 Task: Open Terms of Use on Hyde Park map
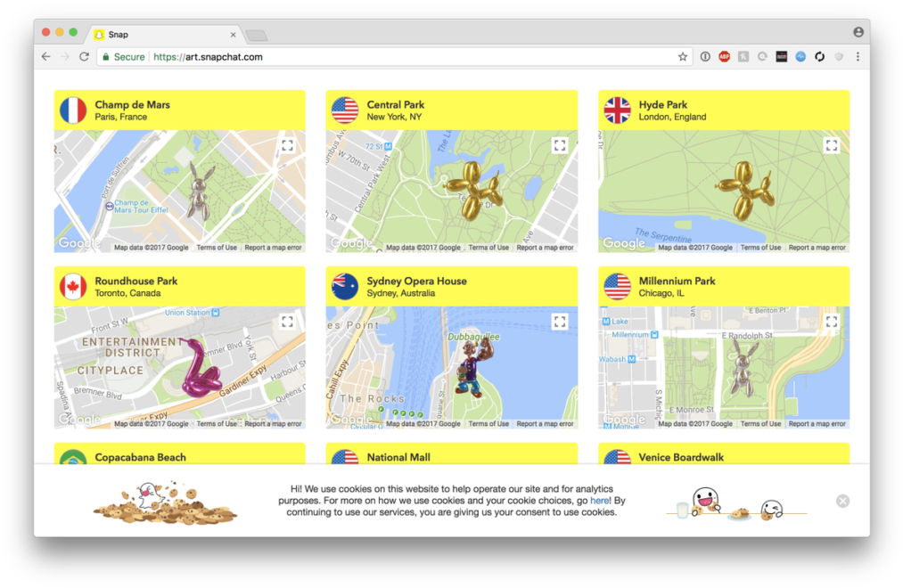pyautogui.click(x=760, y=248)
